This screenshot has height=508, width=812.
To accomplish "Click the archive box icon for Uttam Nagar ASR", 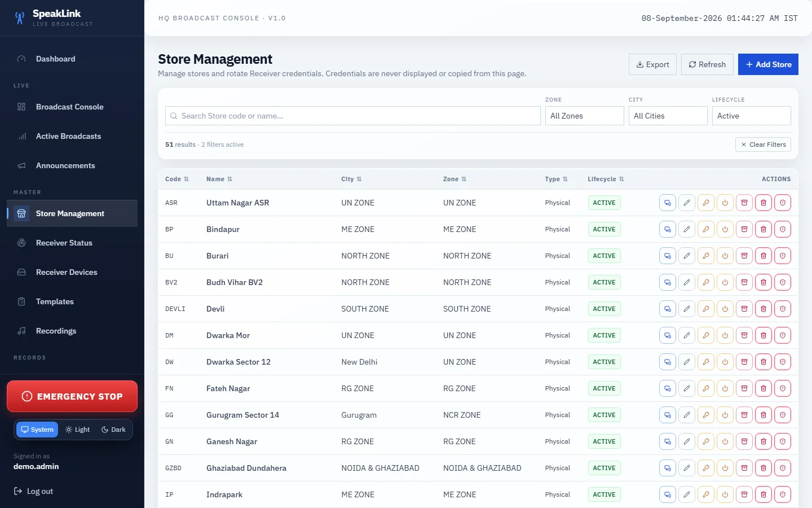I will (x=744, y=203).
